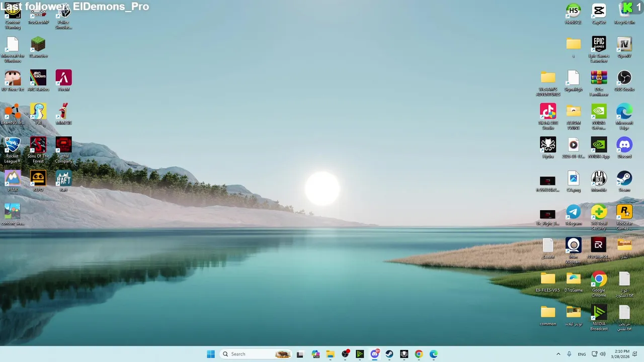The image size is (644, 362).
Task: Open the Mumble desktop shortcut
Action: (x=599, y=182)
